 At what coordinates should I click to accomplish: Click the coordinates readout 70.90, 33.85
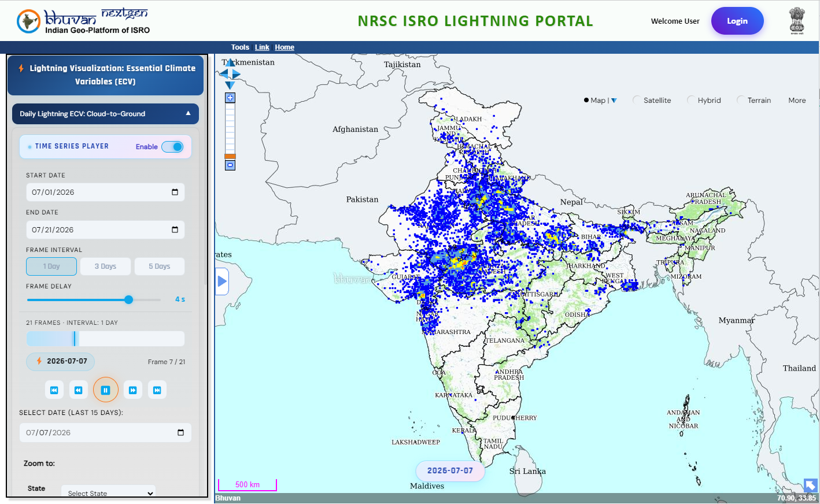[796, 498]
